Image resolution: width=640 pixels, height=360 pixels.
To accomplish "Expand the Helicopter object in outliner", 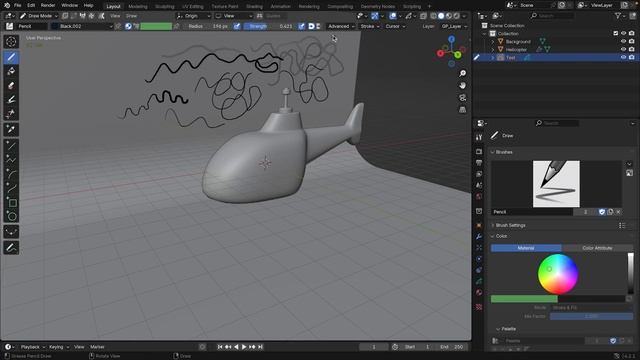I will [x=493, y=49].
